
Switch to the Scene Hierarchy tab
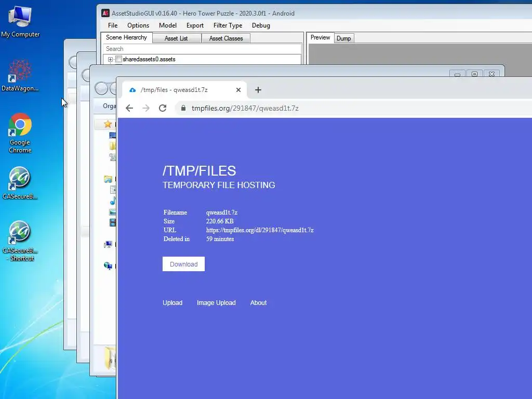[126, 37]
